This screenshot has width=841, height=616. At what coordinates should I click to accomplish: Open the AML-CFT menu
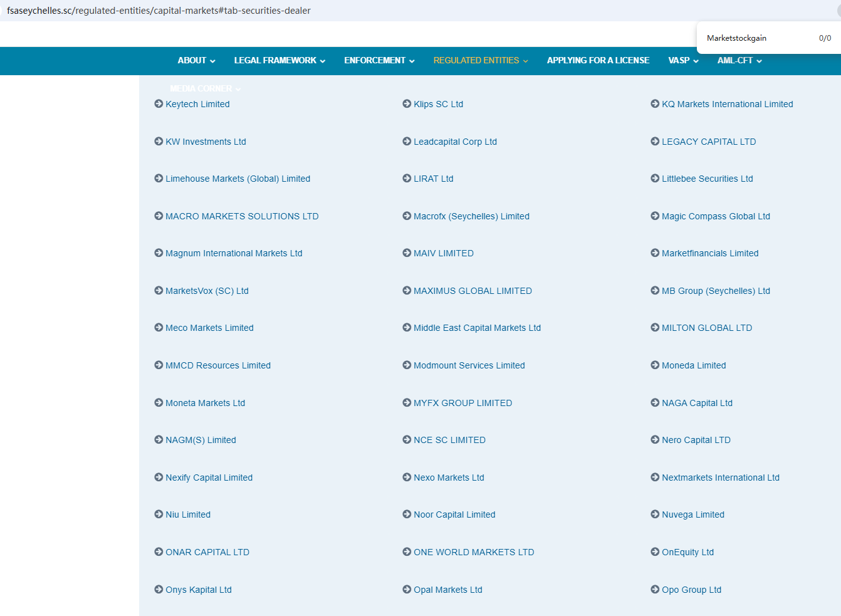[x=735, y=61]
